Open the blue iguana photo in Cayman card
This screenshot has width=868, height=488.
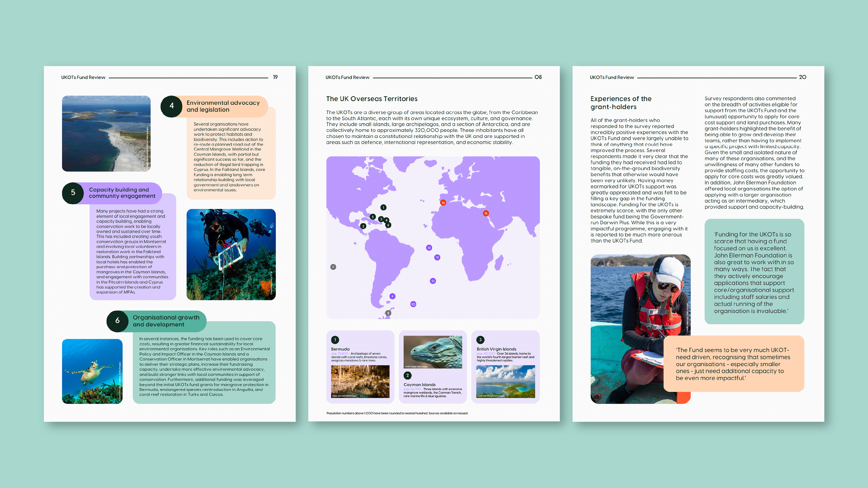point(433,352)
